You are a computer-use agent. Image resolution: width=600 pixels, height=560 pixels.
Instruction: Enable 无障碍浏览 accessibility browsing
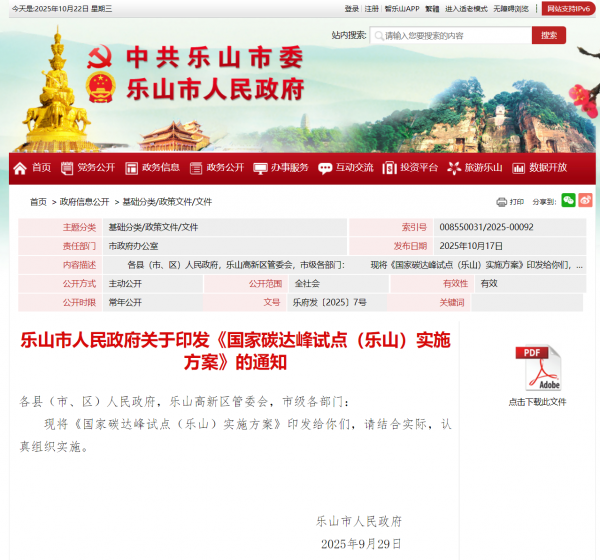pyautogui.click(x=511, y=8)
